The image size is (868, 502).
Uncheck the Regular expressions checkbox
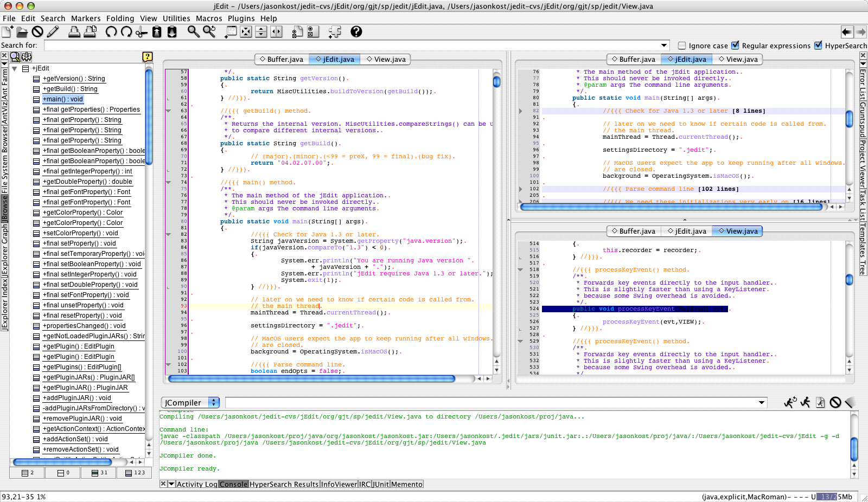(736, 46)
